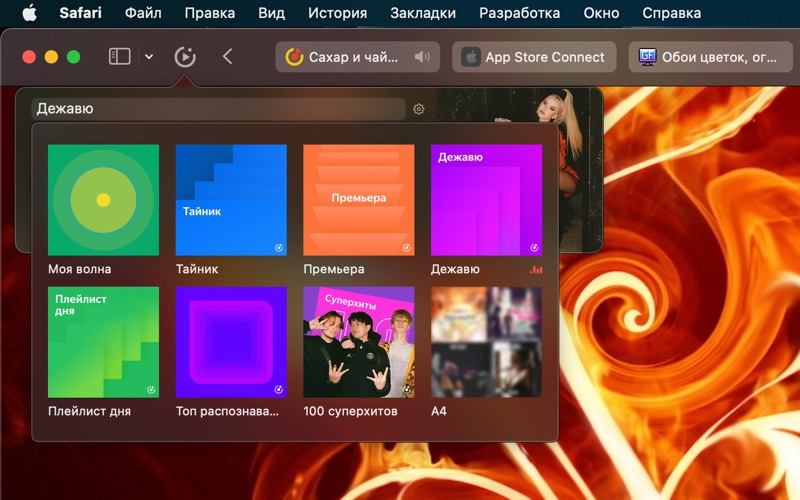Click the Дежавю title field in the popup
This screenshot has height=500, width=800.
pyautogui.click(x=218, y=109)
